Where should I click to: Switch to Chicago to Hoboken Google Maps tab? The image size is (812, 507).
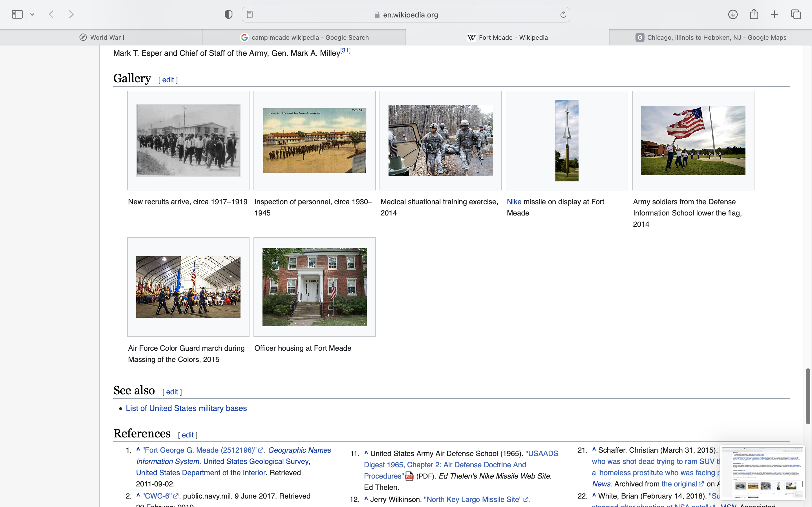(x=711, y=37)
